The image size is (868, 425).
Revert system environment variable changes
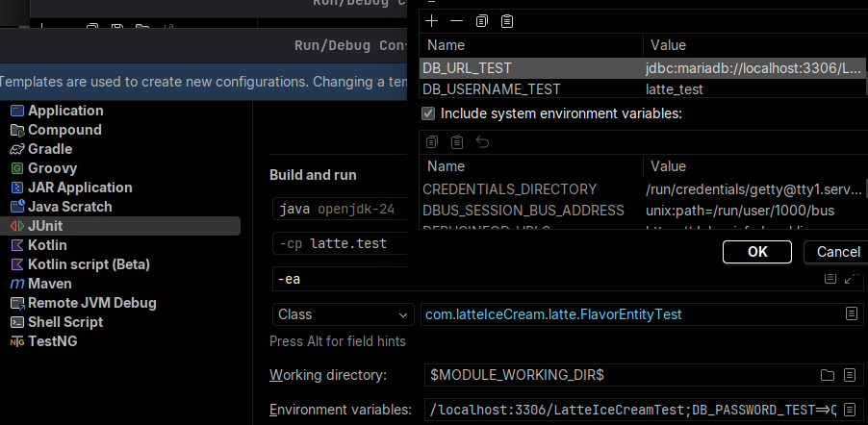tap(482, 142)
